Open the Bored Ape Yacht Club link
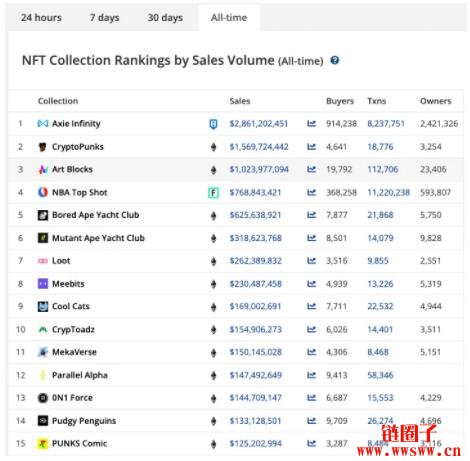This screenshot has height=461, width=470. pyautogui.click(x=96, y=215)
